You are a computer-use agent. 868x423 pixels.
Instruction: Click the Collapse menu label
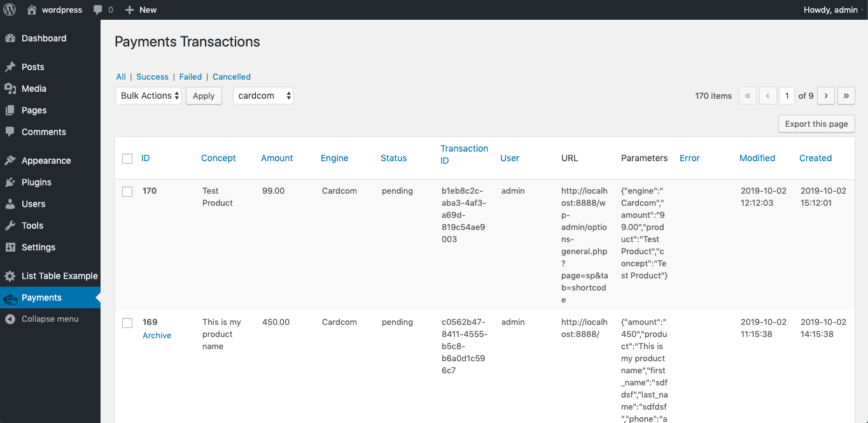tap(50, 319)
